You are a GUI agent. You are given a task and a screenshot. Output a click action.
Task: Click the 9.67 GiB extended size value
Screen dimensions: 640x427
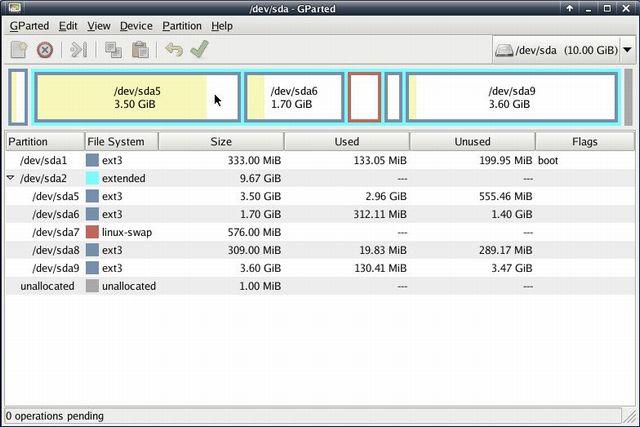pyautogui.click(x=260, y=178)
